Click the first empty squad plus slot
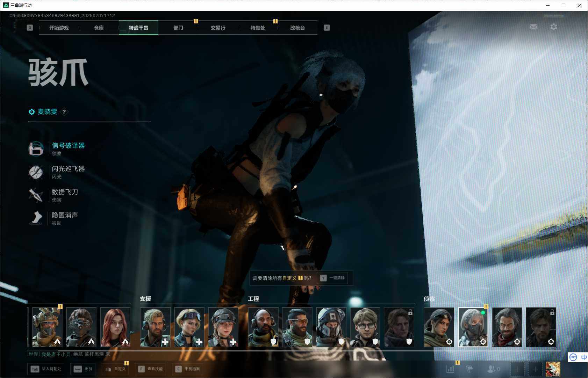588x378 pixels. (517, 369)
